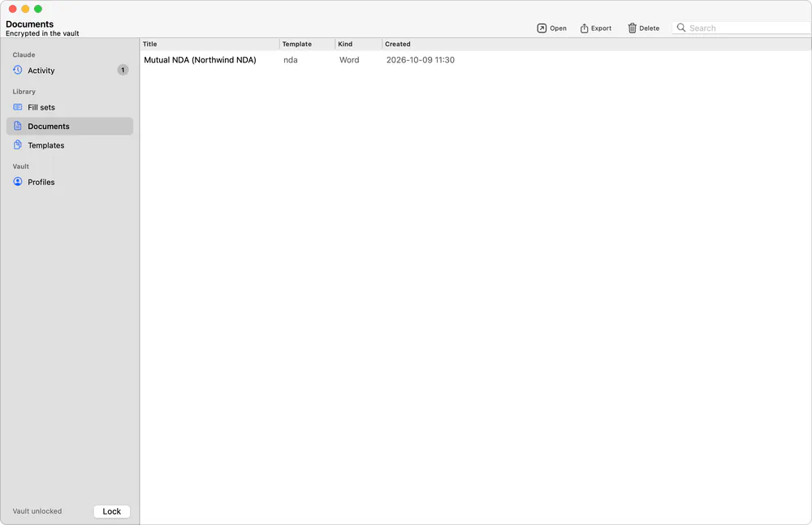812x525 pixels.
Task: Click the Activity badge showing 1
Action: pyautogui.click(x=123, y=70)
